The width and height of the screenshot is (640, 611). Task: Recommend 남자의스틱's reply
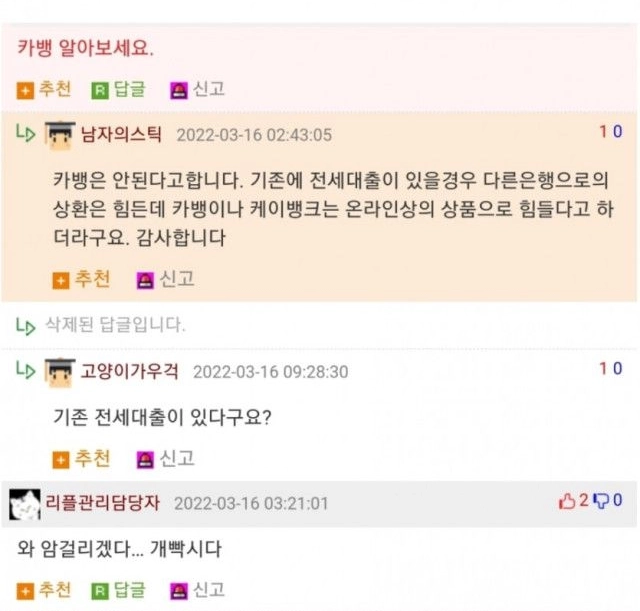tap(81, 280)
